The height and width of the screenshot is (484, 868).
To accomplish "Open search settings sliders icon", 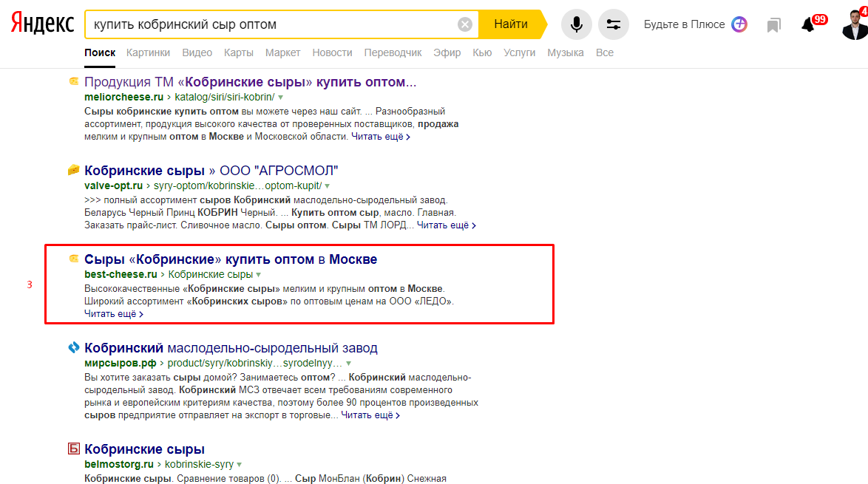I will tap(614, 24).
